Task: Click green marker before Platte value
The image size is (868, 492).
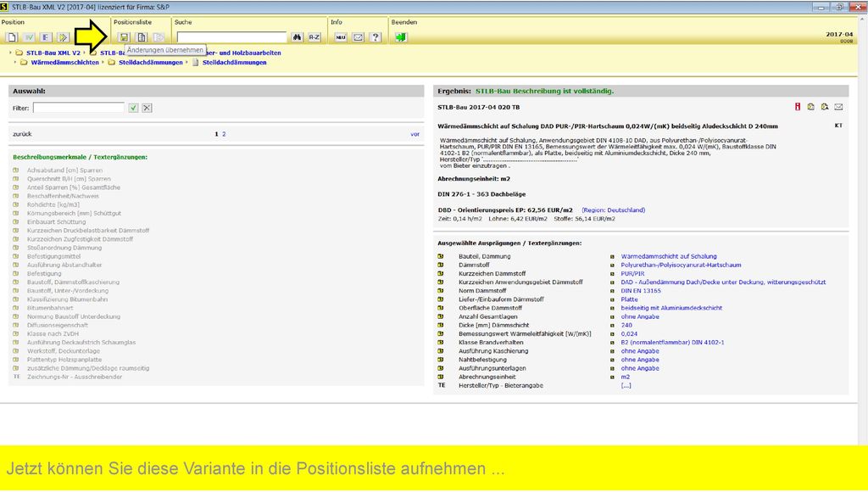Action: coord(612,299)
